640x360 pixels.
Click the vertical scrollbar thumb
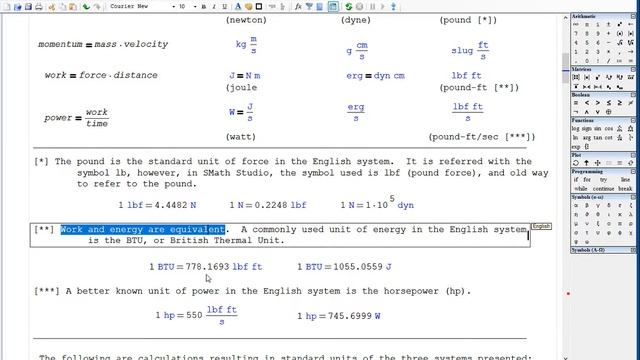565,68
